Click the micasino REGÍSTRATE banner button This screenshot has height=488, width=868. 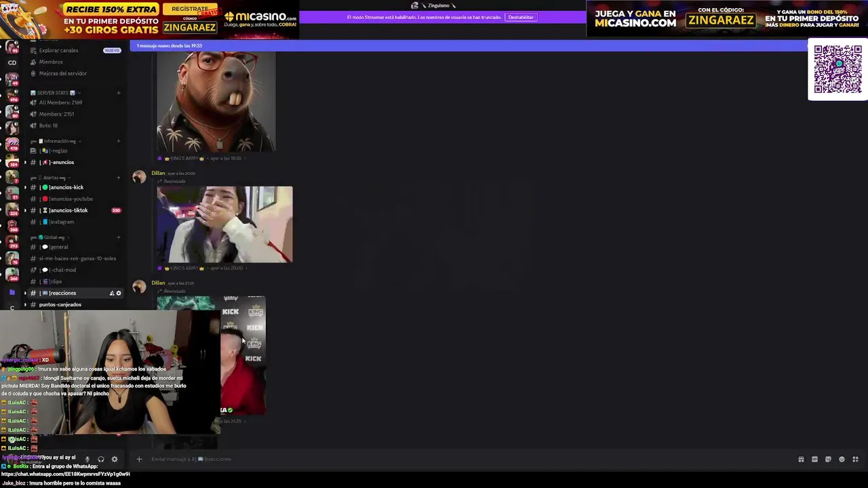[x=190, y=9]
